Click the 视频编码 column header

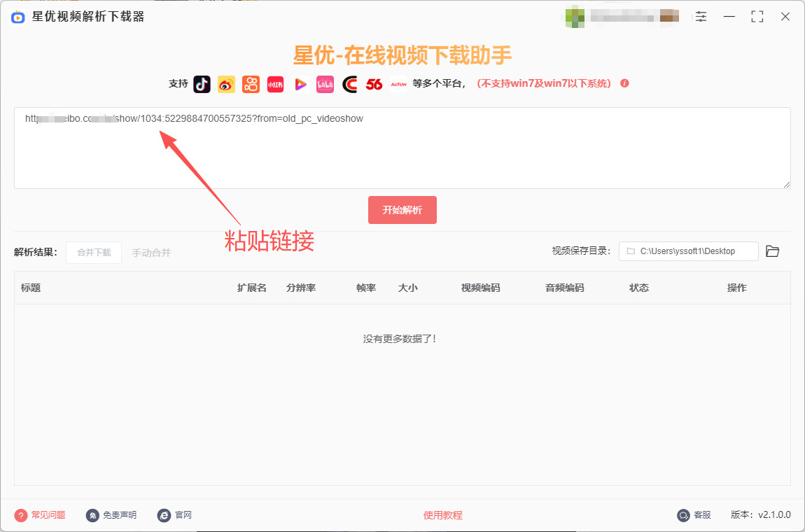(x=480, y=288)
